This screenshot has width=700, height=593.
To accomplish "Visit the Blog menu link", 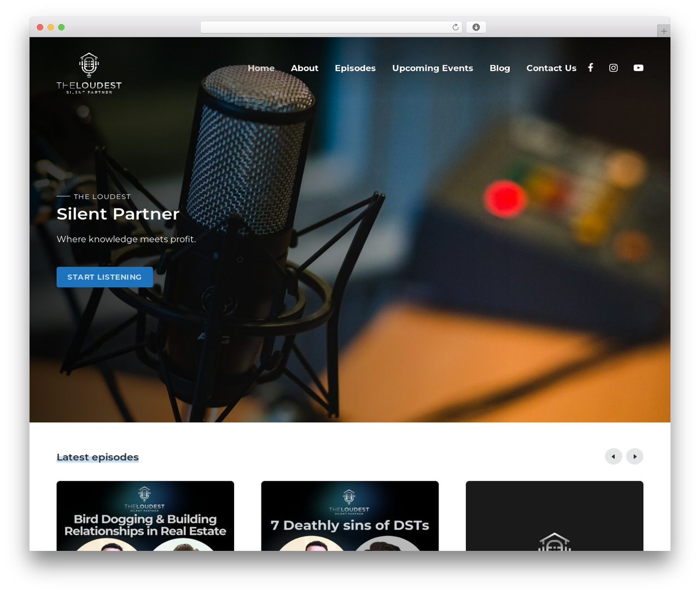I will tap(500, 68).
